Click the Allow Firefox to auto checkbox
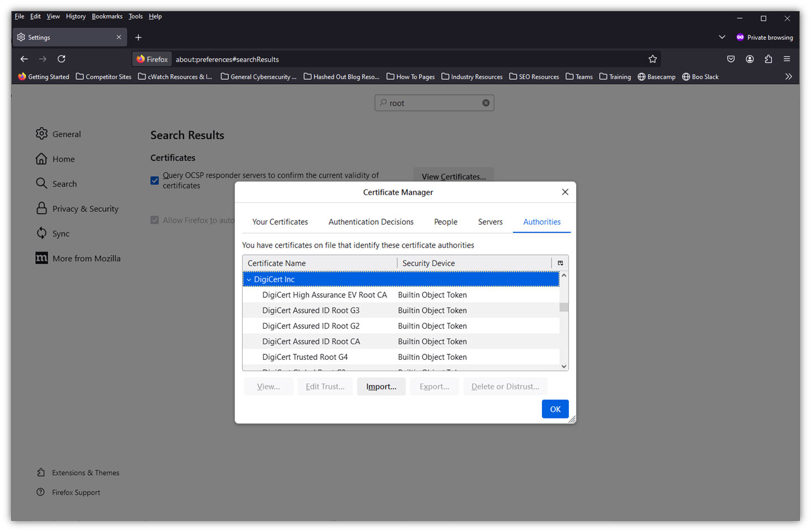 (x=154, y=220)
